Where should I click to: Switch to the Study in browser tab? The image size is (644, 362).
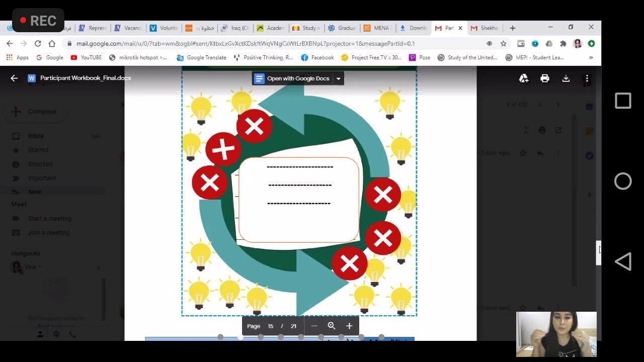(x=306, y=28)
